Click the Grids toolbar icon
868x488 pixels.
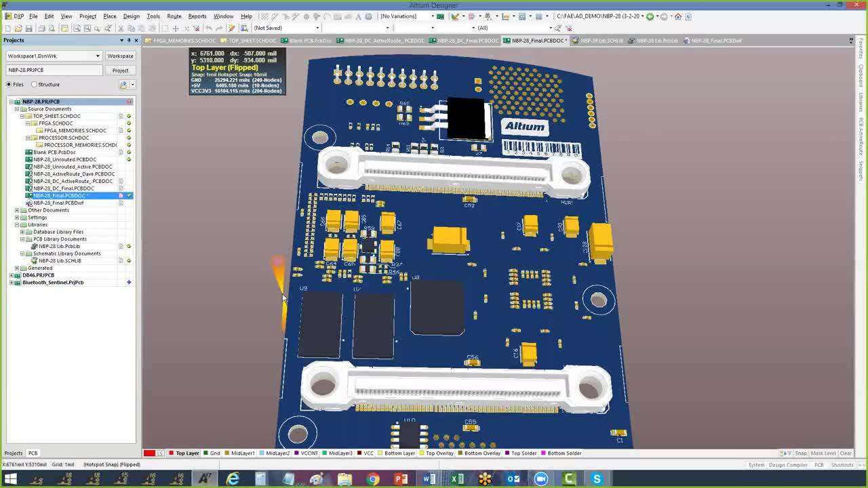pyautogui.click(x=540, y=16)
